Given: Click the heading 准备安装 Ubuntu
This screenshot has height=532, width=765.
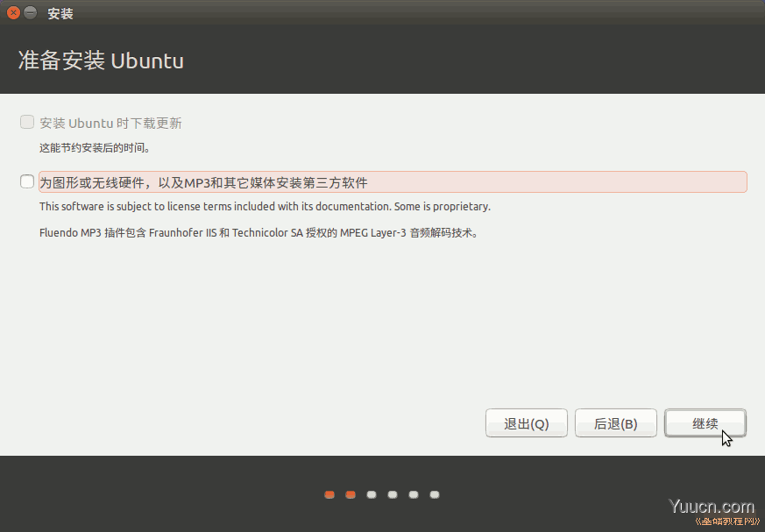Looking at the screenshot, I should coord(101,60).
